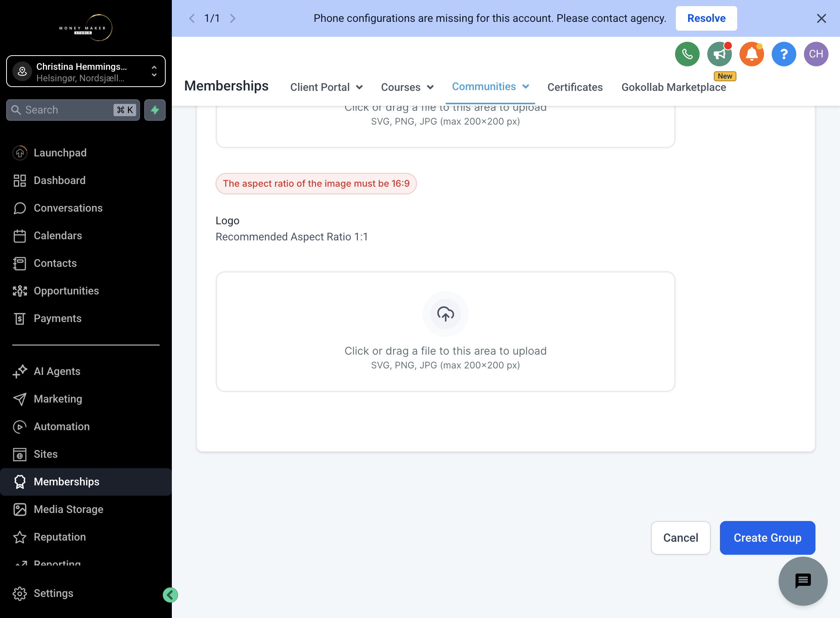Select Memberships in the sidebar
The width and height of the screenshot is (840, 618).
(x=86, y=482)
